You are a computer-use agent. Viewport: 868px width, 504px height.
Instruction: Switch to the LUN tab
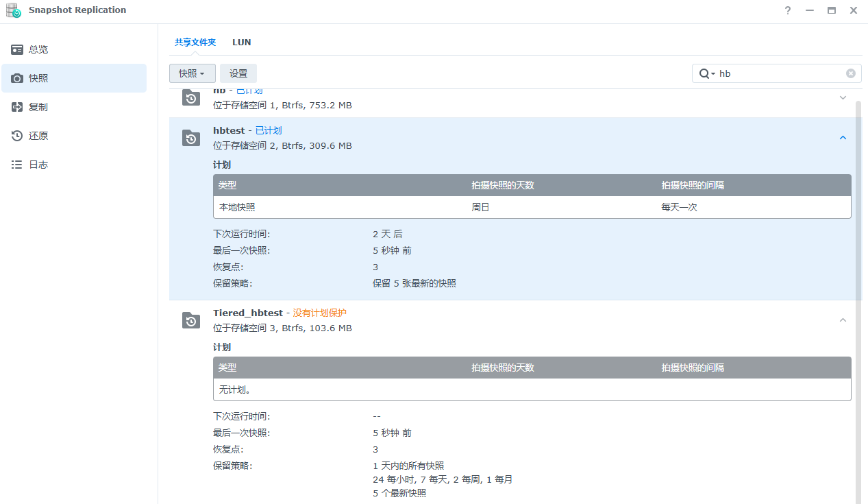(241, 42)
